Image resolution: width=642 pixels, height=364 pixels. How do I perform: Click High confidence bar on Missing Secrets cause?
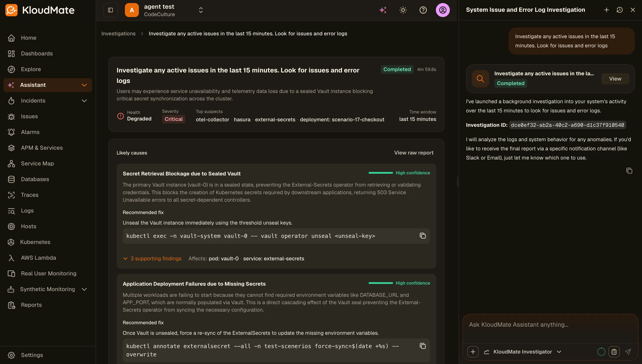[381, 283]
